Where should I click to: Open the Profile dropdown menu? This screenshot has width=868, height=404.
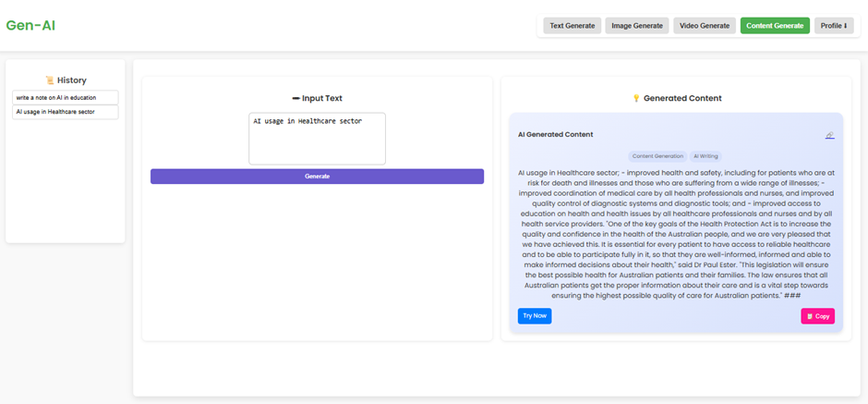click(834, 26)
